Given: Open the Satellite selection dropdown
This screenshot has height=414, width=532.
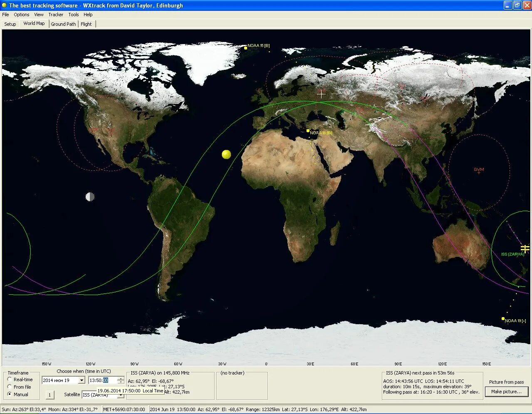Looking at the screenshot, I should pyautogui.click(x=121, y=395).
